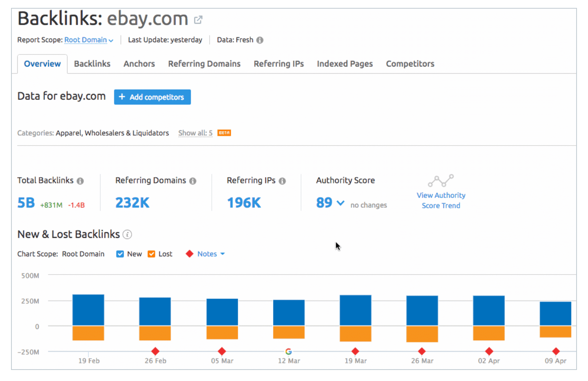Click the 232K referring domains value
Screen dimensions: 588x381
pos(132,203)
